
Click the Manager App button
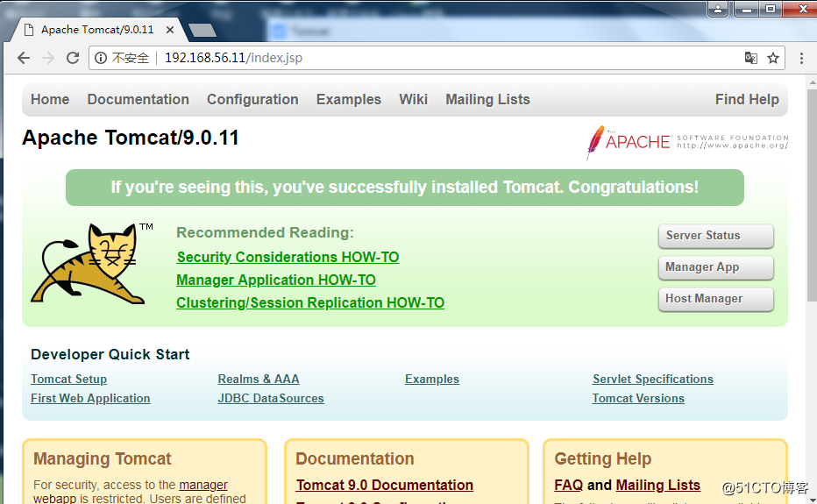pyautogui.click(x=716, y=267)
